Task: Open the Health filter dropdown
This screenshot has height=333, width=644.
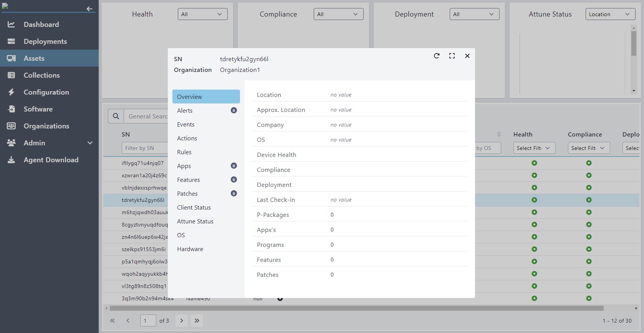Action: click(x=203, y=14)
